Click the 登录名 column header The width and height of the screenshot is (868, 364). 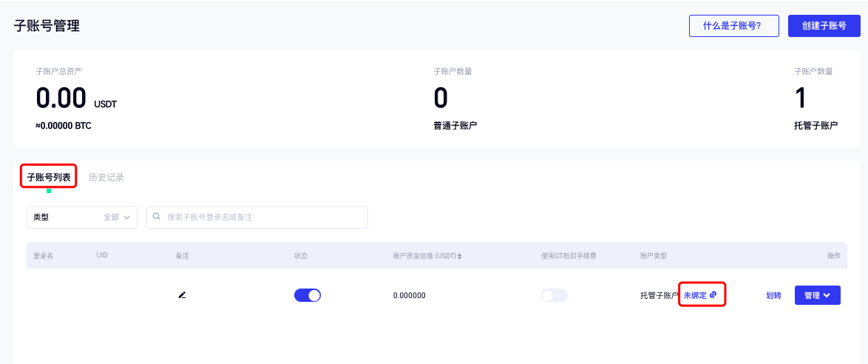coord(43,256)
